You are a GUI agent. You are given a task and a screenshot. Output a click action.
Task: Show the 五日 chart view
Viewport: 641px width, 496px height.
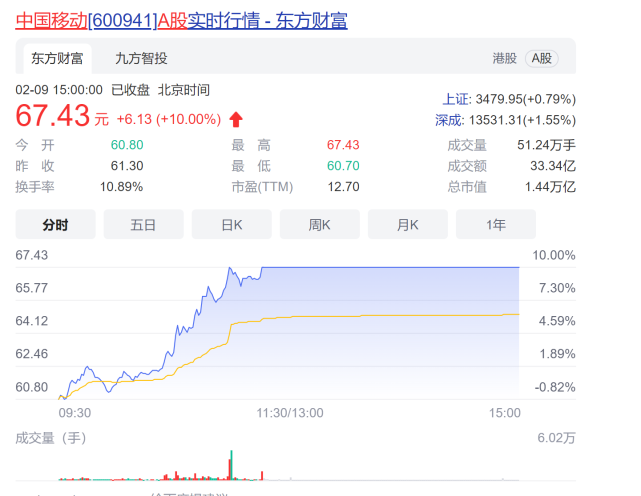point(143,224)
